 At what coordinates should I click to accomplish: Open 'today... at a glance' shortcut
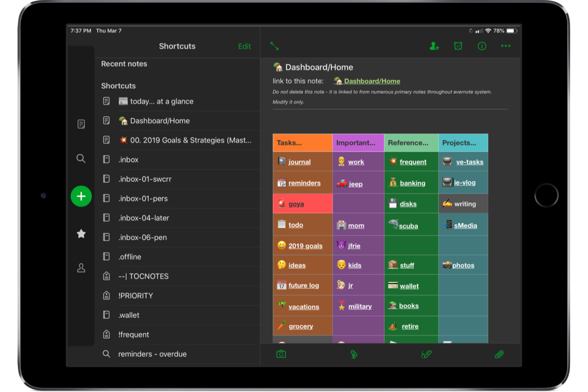177,101
